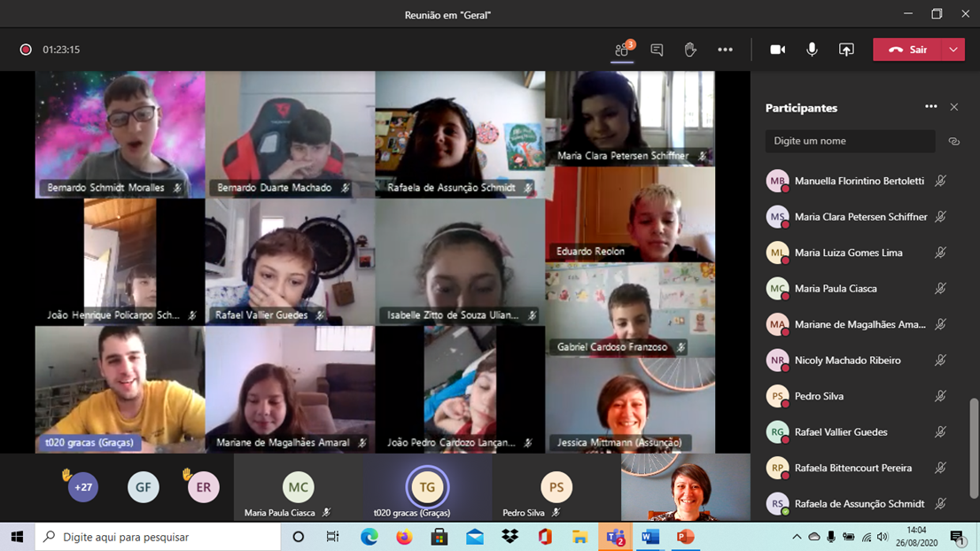Open the volume control in system tray
This screenshot has width=980, height=551.
[x=883, y=537]
